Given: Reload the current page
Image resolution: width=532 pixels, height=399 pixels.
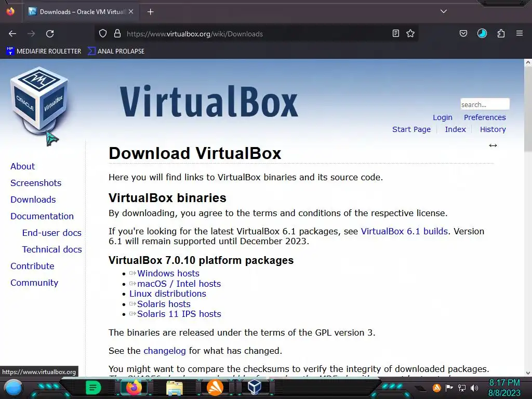Looking at the screenshot, I should (50, 34).
